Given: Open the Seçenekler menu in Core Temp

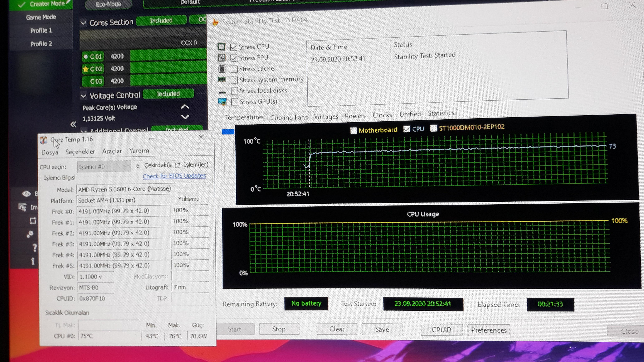Looking at the screenshot, I should click(x=80, y=152).
